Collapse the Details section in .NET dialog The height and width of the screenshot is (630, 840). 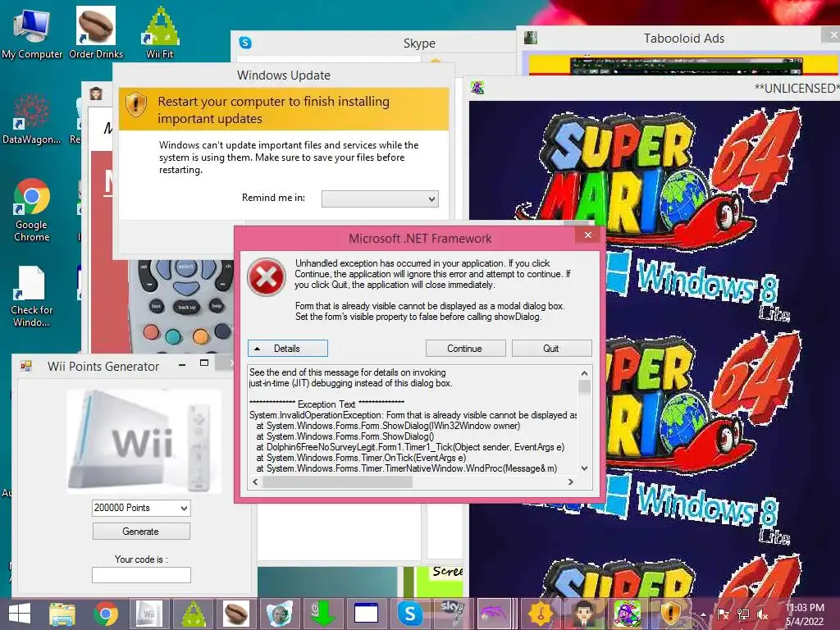(288, 348)
